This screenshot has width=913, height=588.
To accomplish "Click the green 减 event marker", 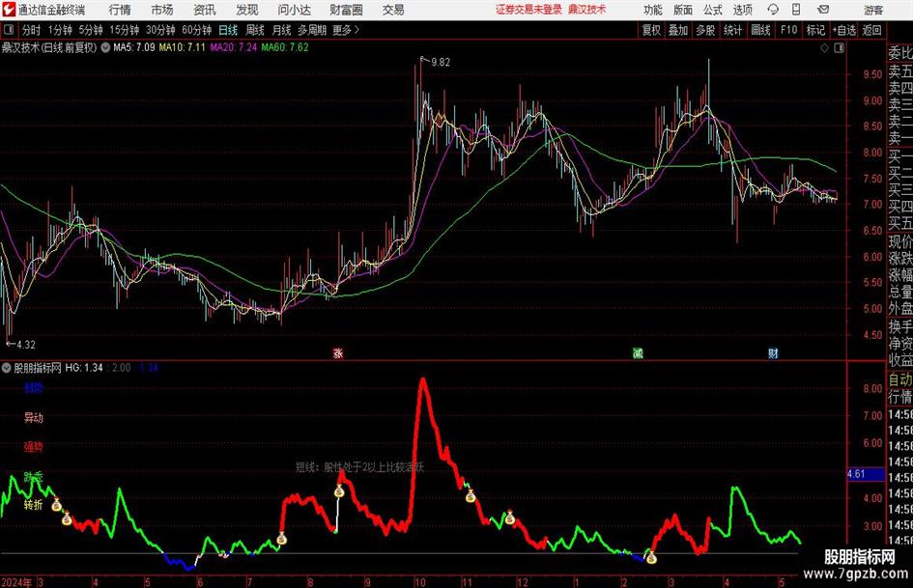I will tap(638, 353).
